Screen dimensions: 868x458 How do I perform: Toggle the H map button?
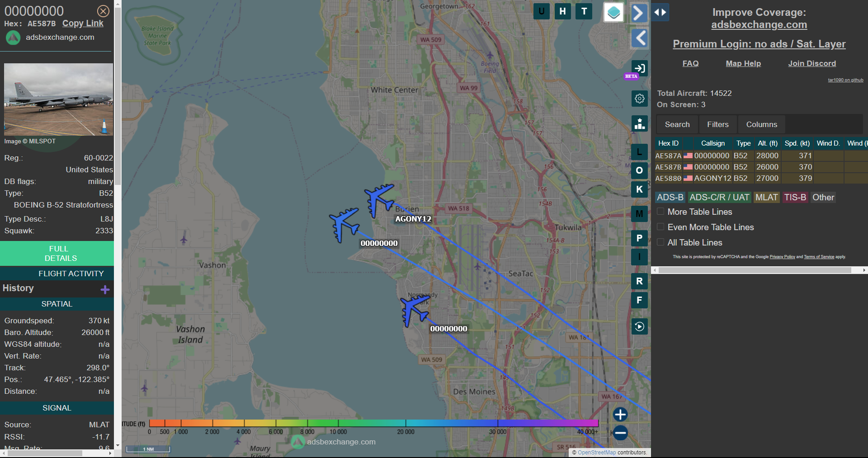[x=563, y=11]
